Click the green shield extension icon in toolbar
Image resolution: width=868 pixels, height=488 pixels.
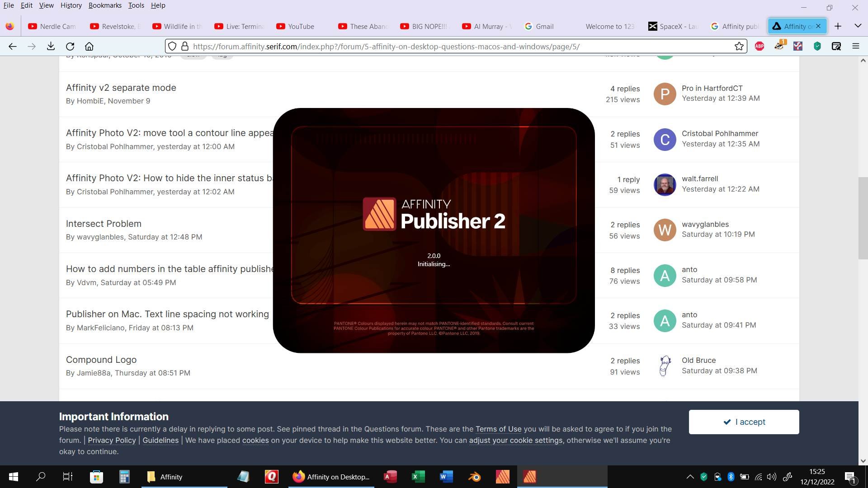click(x=817, y=46)
